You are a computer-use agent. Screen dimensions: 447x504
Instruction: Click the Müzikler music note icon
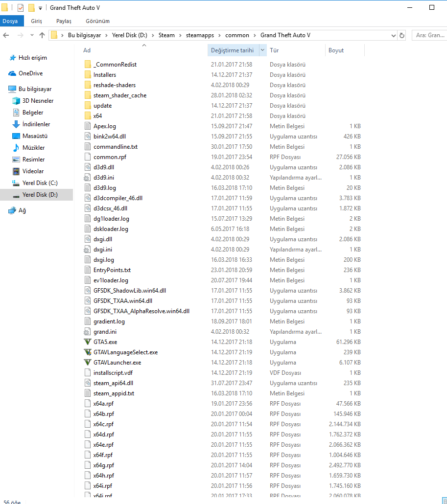point(16,148)
